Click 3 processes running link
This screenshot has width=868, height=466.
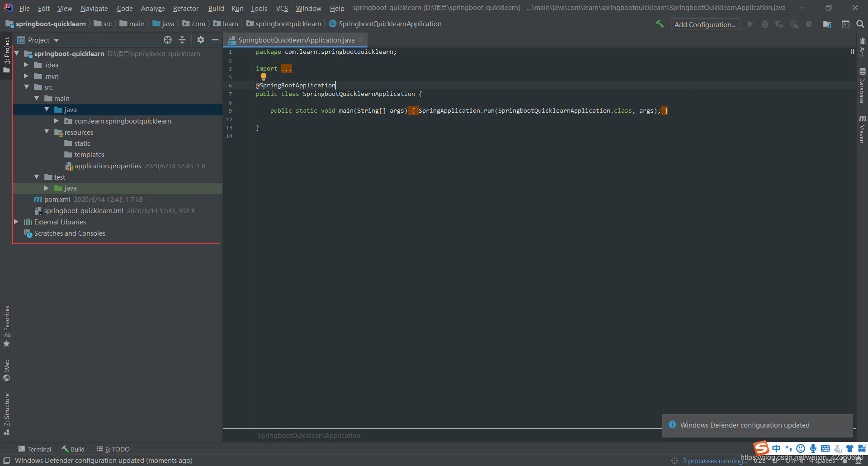tap(714, 461)
